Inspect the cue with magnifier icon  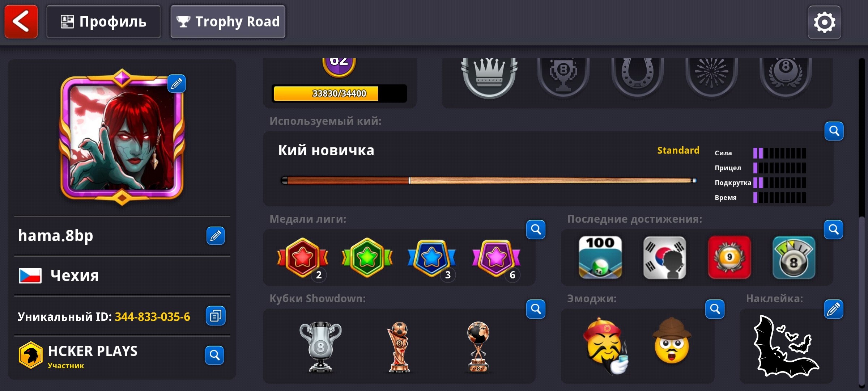coord(834,131)
